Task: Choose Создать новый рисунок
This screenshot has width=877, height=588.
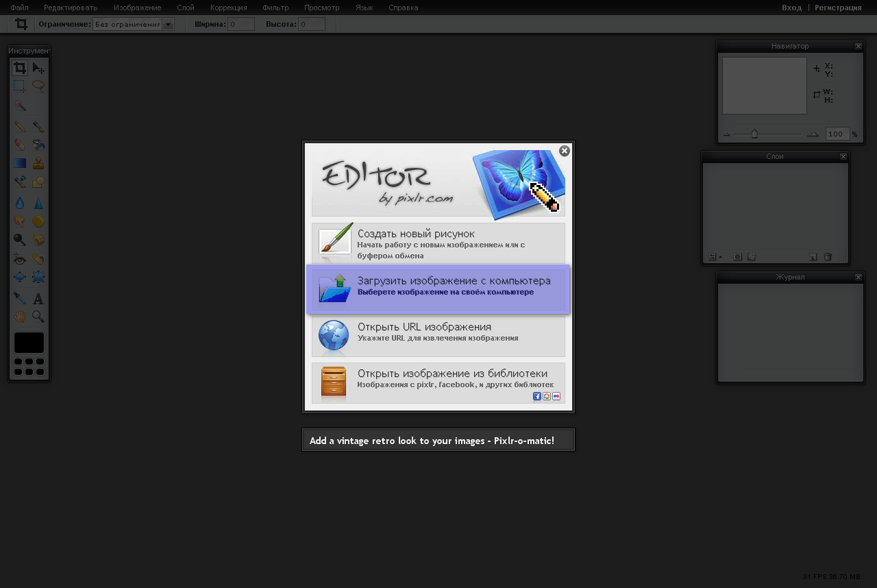Action: 438,243
